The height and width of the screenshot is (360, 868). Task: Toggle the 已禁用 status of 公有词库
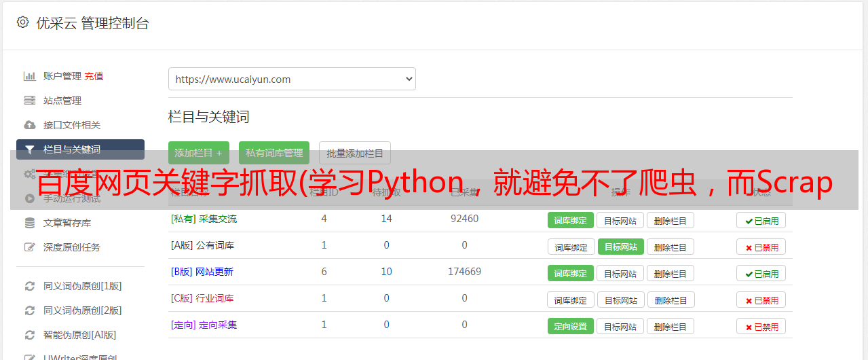(761, 247)
